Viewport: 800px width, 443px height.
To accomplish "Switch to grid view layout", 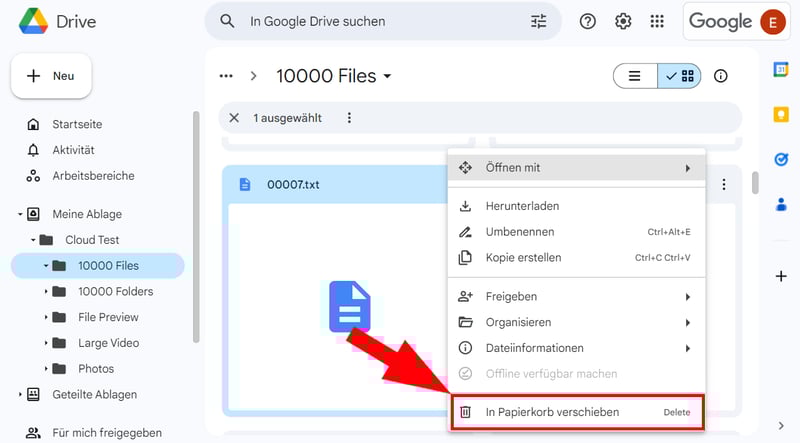I will pos(680,76).
